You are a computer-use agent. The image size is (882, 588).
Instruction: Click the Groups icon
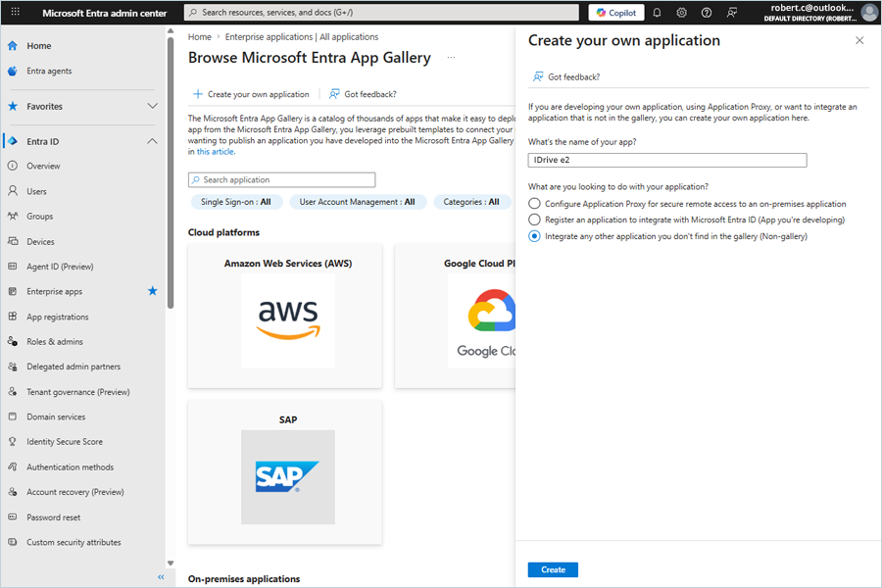click(13, 216)
